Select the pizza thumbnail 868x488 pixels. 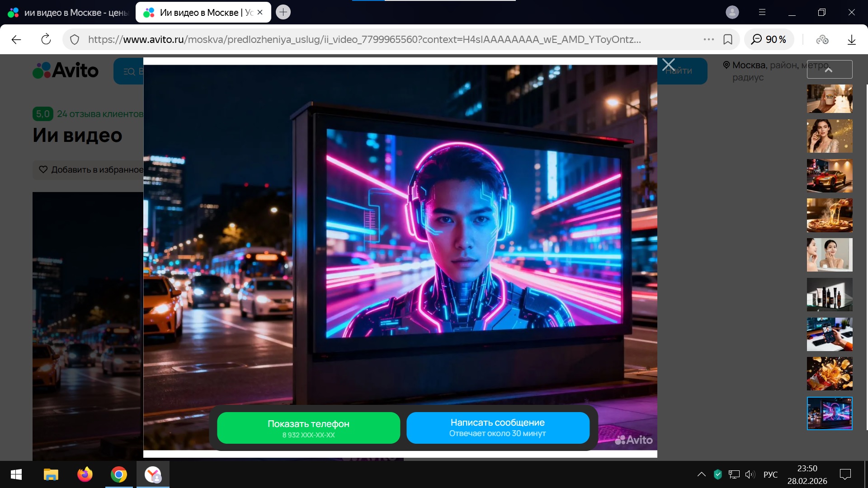click(x=829, y=215)
